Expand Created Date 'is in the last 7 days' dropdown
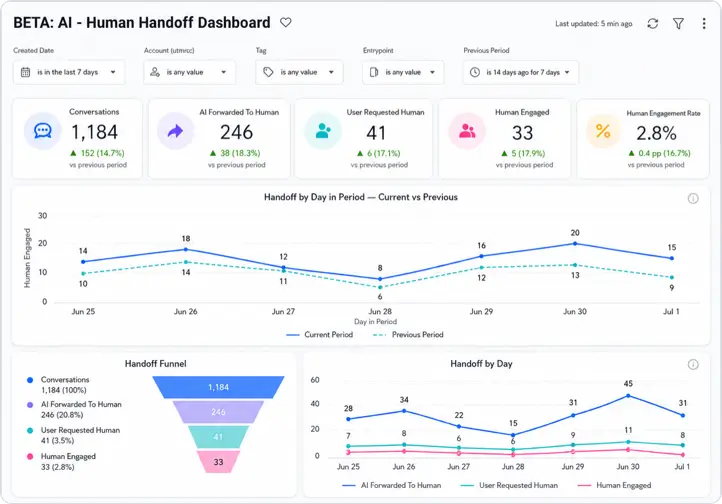This screenshot has height=504, width=722. (x=69, y=72)
